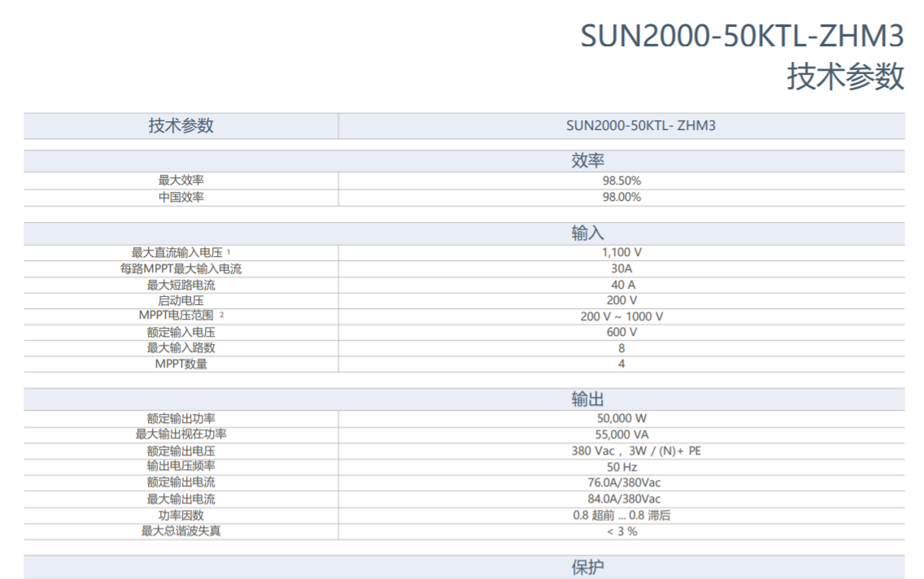Click the "30A" value
This screenshot has width=924, height=579.
click(x=621, y=268)
